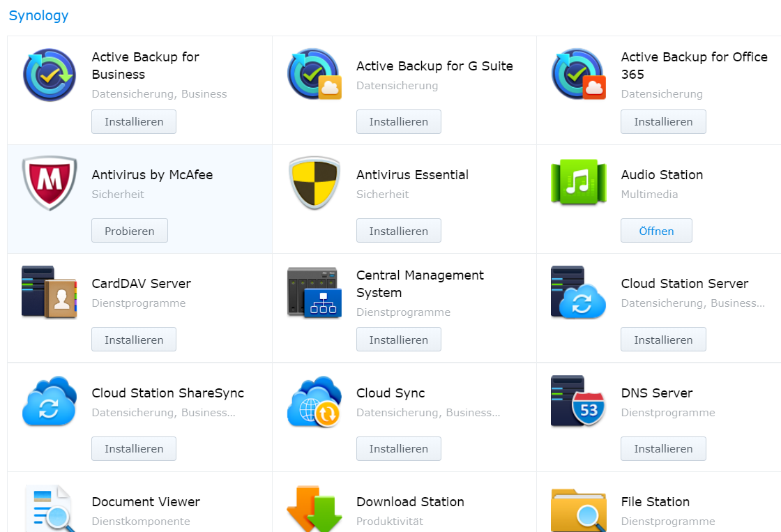
Task: Click the 'File Station' title
Action: click(655, 501)
